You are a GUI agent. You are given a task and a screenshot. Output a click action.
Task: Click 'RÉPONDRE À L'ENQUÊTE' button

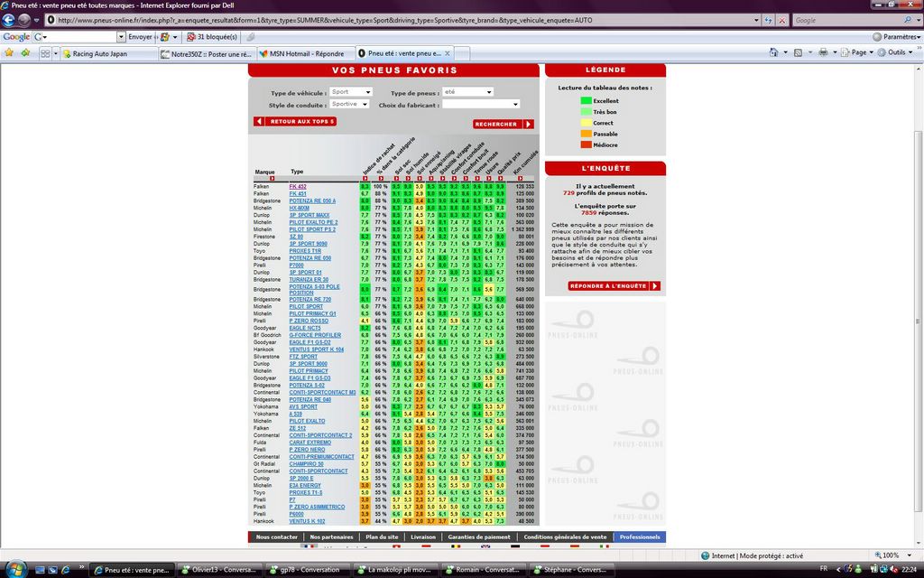click(x=614, y=285)
